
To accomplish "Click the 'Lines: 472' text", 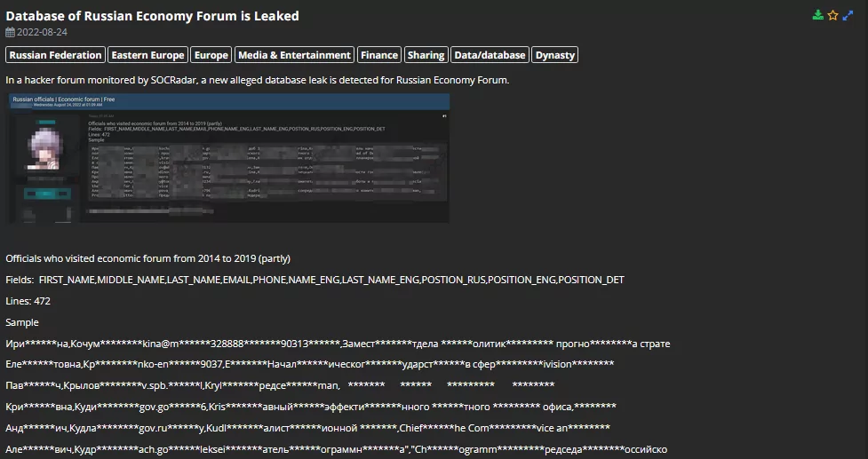I will pyautogui.click(x=28, y=301).
